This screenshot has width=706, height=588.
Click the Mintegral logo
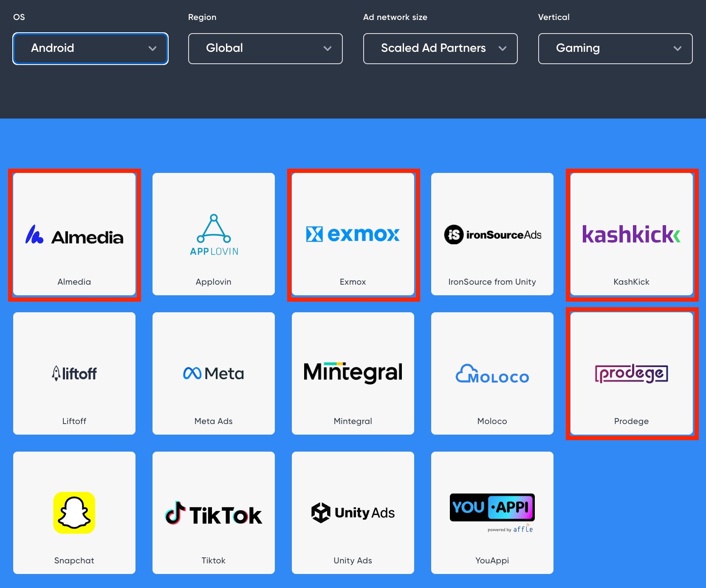coord(353,373)
